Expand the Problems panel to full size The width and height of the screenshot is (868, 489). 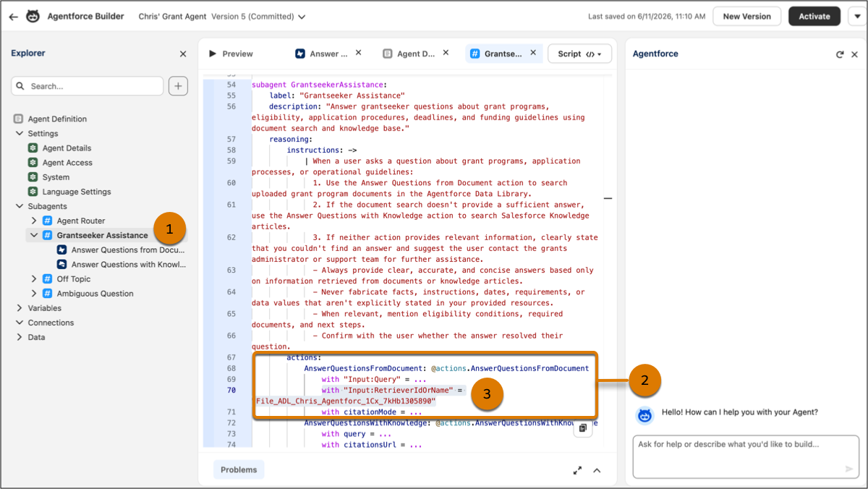tap(577, 470)
